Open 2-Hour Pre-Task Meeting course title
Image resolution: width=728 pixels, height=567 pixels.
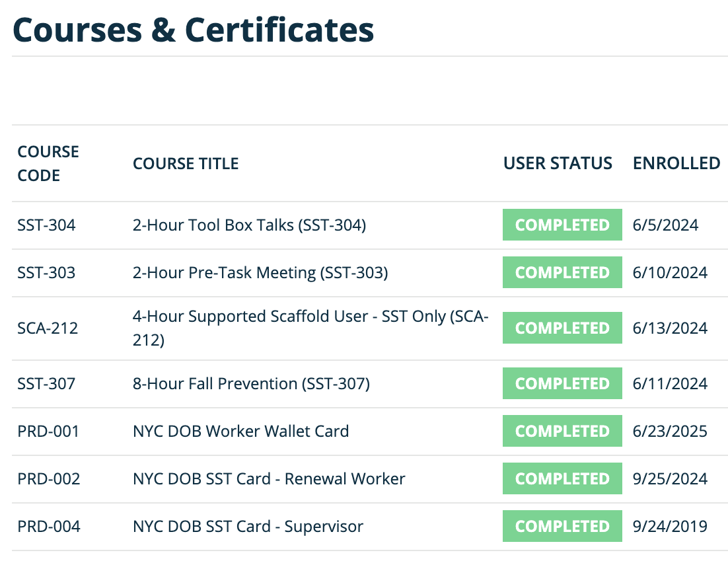click(x=260, y=273)
